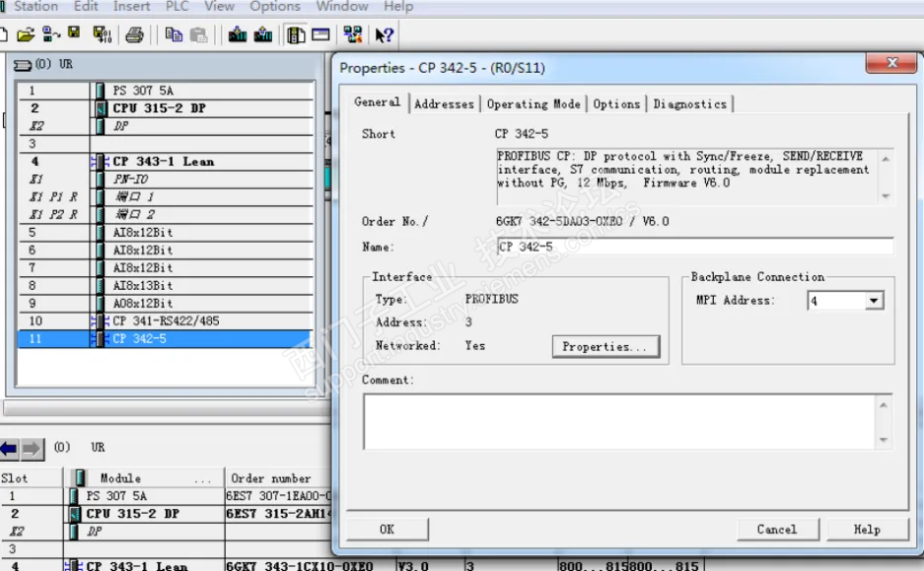
Task: Confirm the dialog with OK
Action: click(x=388, y=530)
